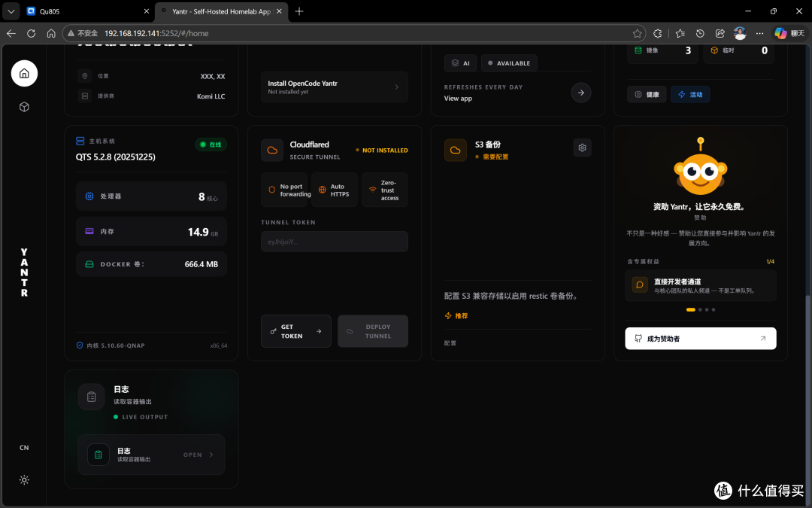Click the green 日志 row icon
The height and width of the screenshot is (508, 812).
[98, 455]
